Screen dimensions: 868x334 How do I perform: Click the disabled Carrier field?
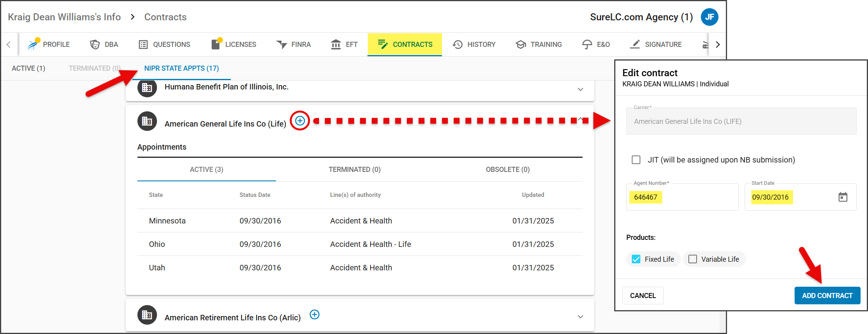[x=741, y=121]
